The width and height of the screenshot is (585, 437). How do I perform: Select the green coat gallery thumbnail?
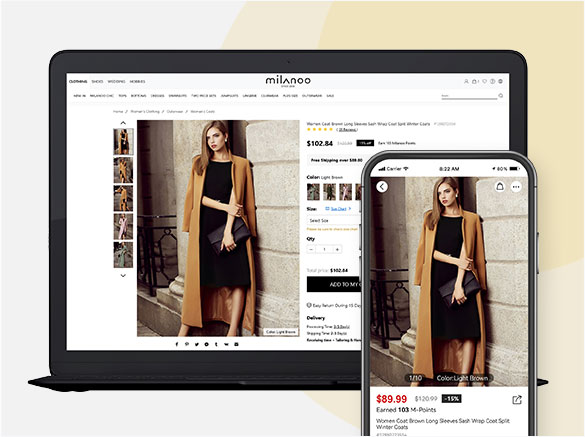point(123,255)
